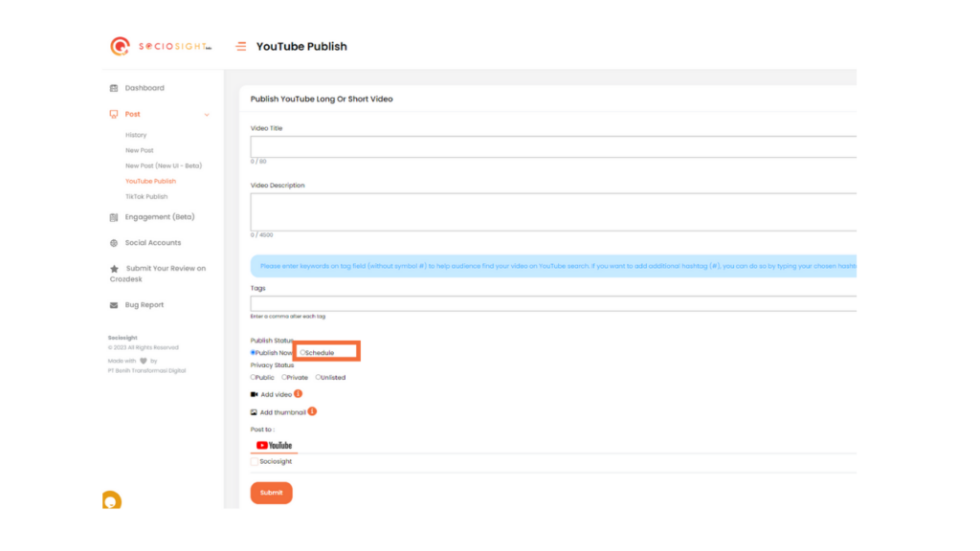
Task: Select the Public privacy option
Action: coord(253,377)
